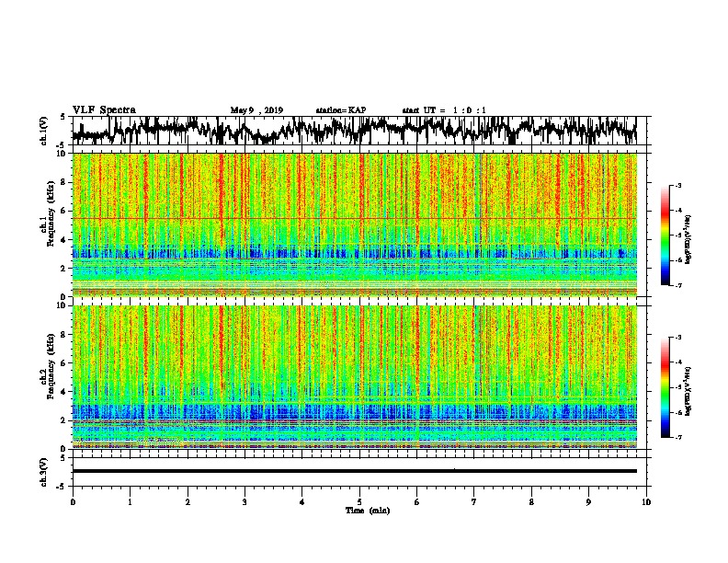Click the ch.1(V) waveform axis label

tap(44, 131)
